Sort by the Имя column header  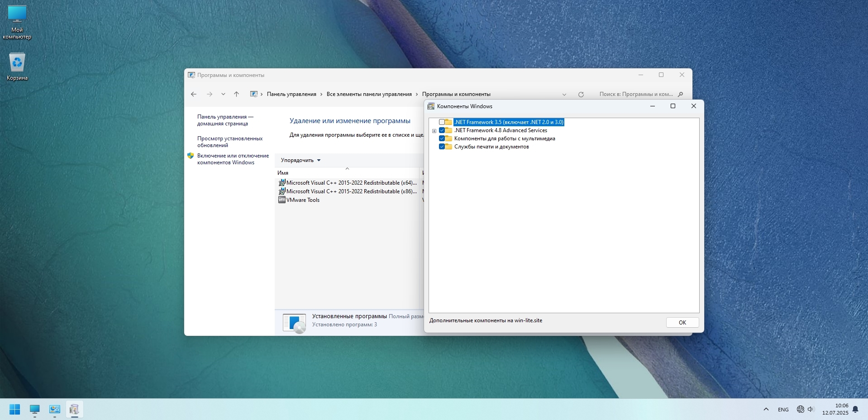coord(348,172)
